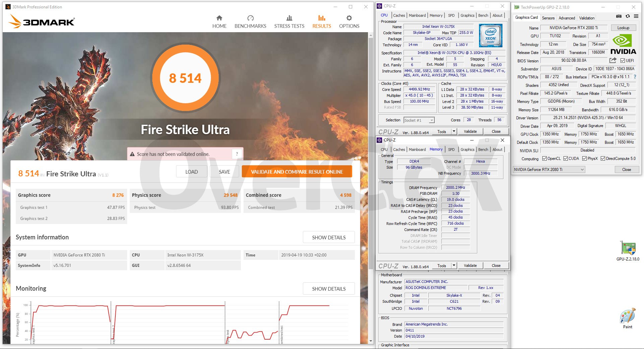Click Tools button in Memory CPU-Z window
This screenshot has height=349, width=644.
click(x=442, y=266)
